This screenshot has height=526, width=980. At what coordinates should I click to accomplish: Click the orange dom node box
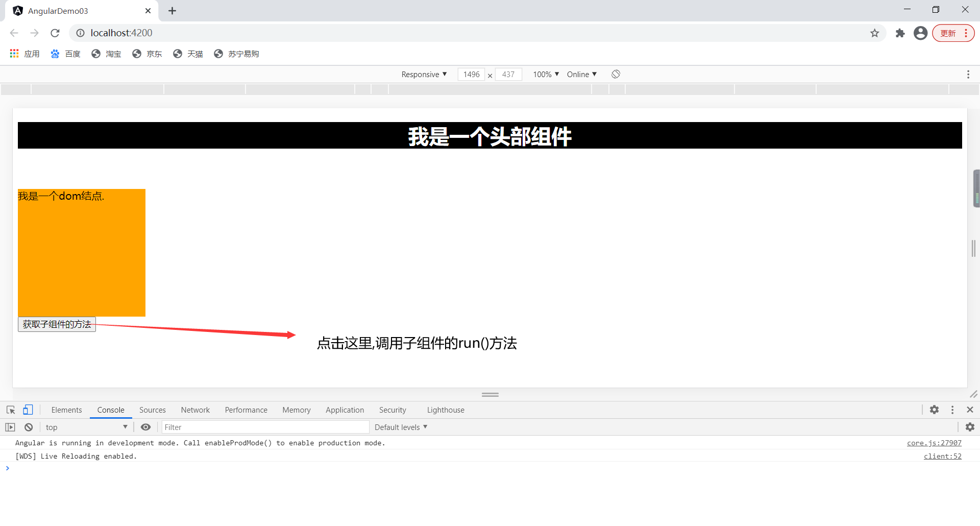coord(82,253)
